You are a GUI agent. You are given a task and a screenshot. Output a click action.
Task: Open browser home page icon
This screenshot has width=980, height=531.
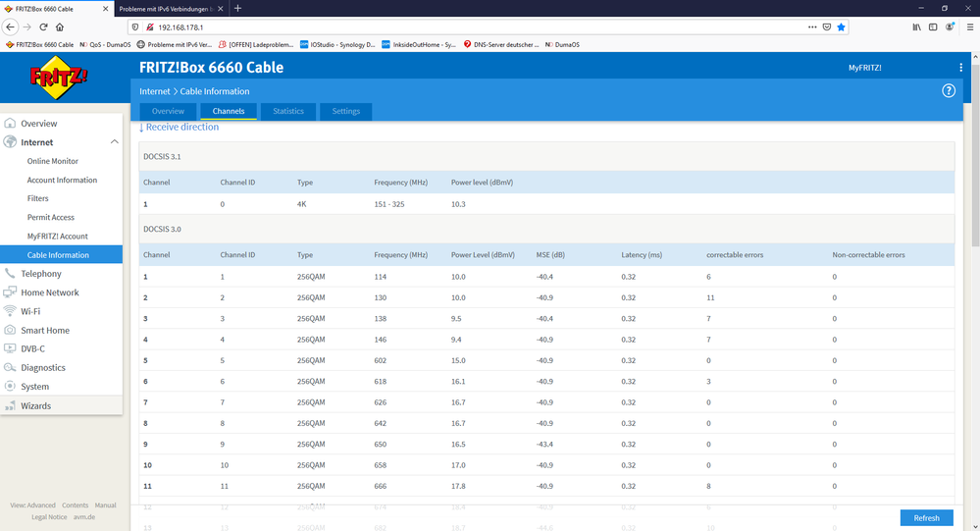pos(60,27)
